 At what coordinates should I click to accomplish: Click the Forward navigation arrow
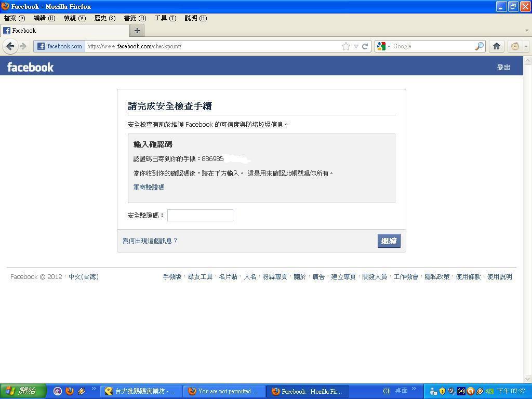tap(23, 46)
